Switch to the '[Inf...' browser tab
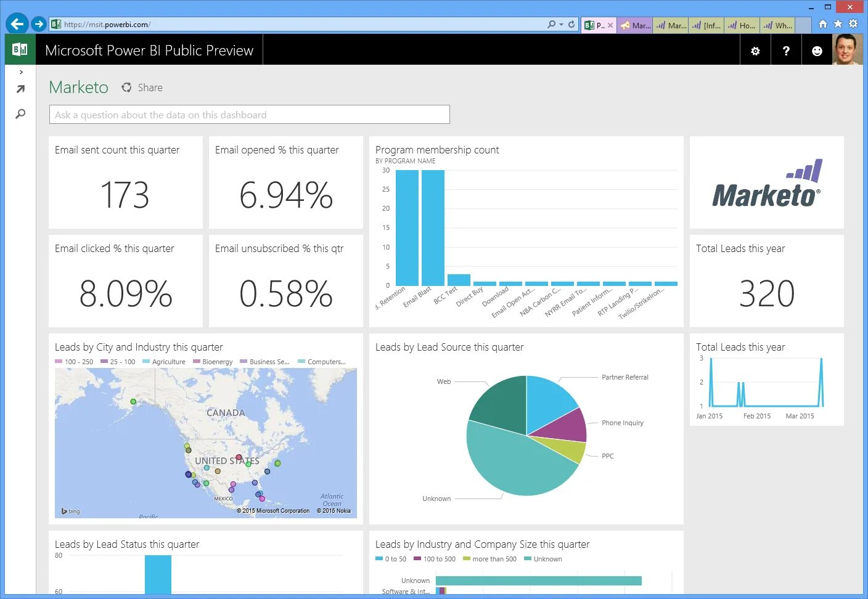Viewport: 868px width, 599px height. [706, 25]
